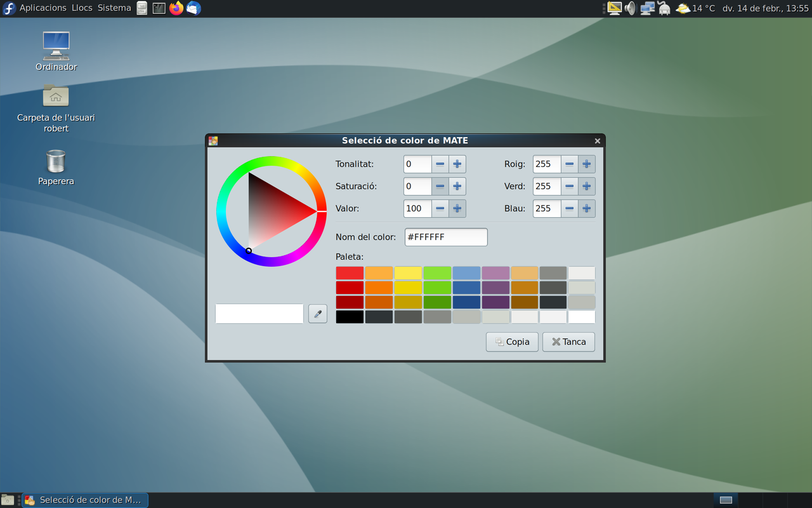Pick the dark green swatch in third palette row

[x=437, y=302]
